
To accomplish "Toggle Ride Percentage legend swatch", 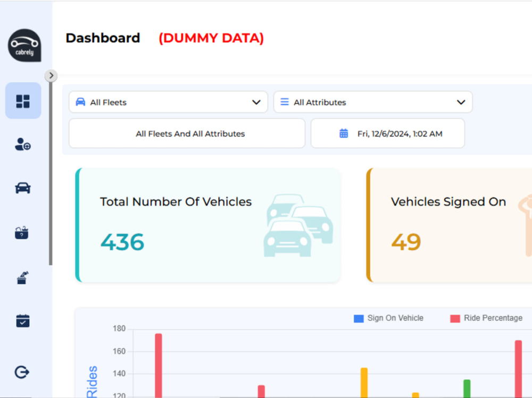I will [455, 318].
